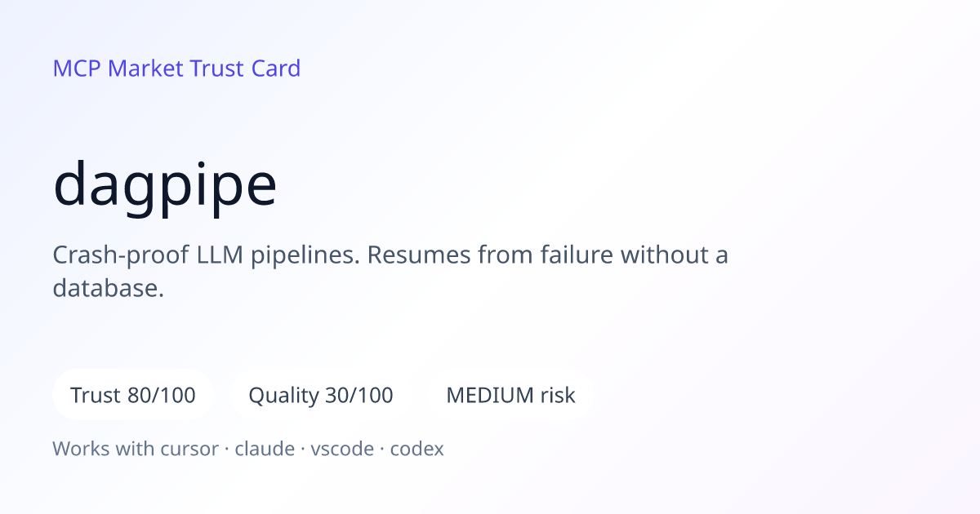Viewport: 980px width, 514px height.
Task: Click codex in the compatibility list
Action: [416, 449]
